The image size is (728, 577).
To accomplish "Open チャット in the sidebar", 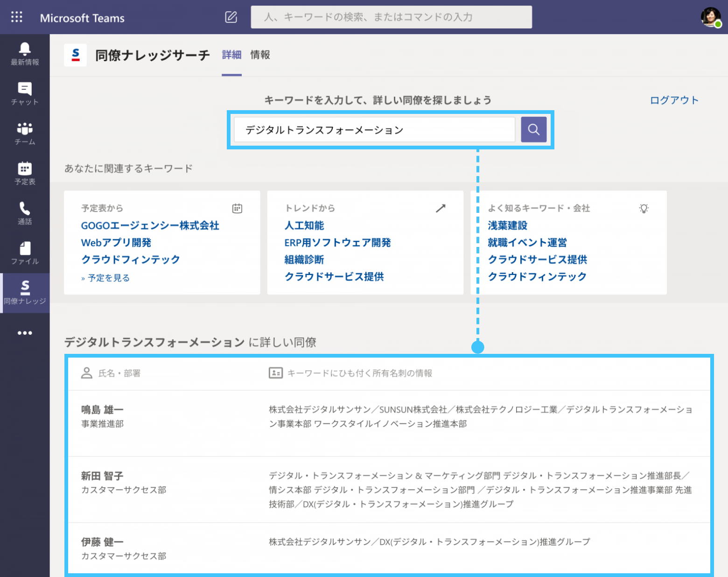I will 25,93.
